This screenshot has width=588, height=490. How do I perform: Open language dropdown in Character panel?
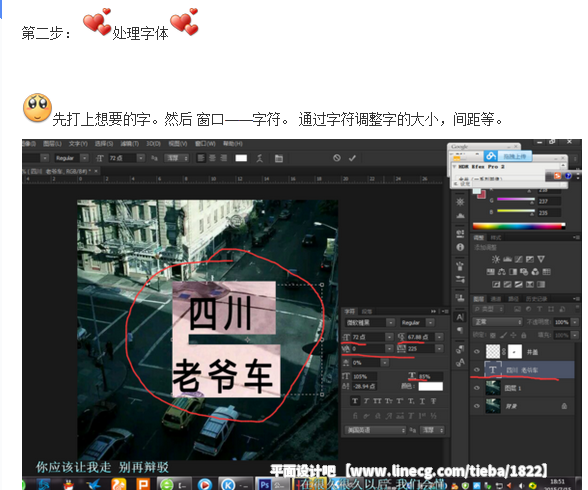click(375, 430)
